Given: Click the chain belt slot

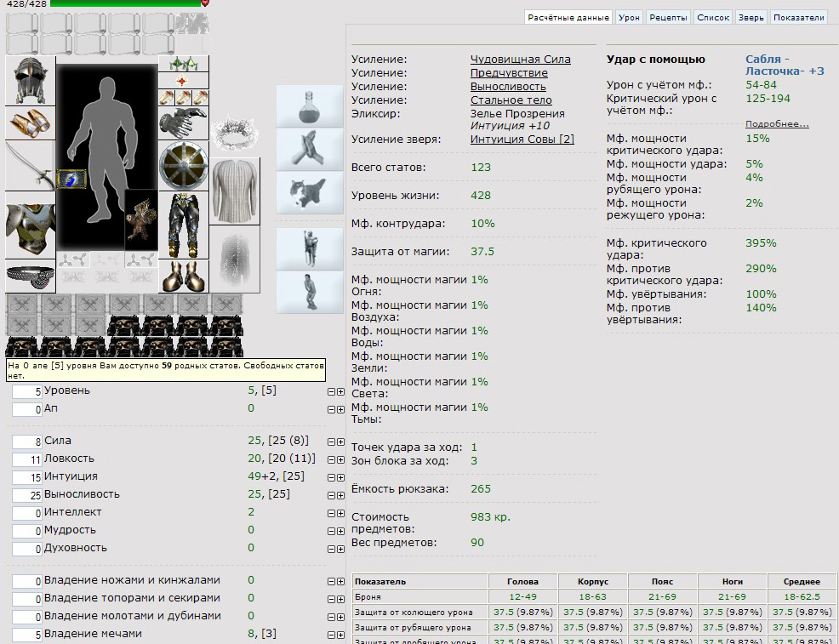Looking at the screenshot, I should (x=31, y=276).
